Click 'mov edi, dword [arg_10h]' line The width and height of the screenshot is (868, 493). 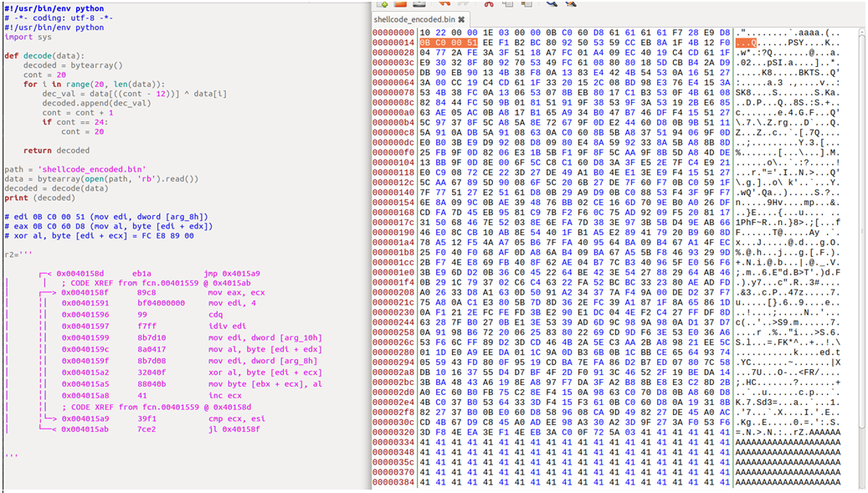265,337
